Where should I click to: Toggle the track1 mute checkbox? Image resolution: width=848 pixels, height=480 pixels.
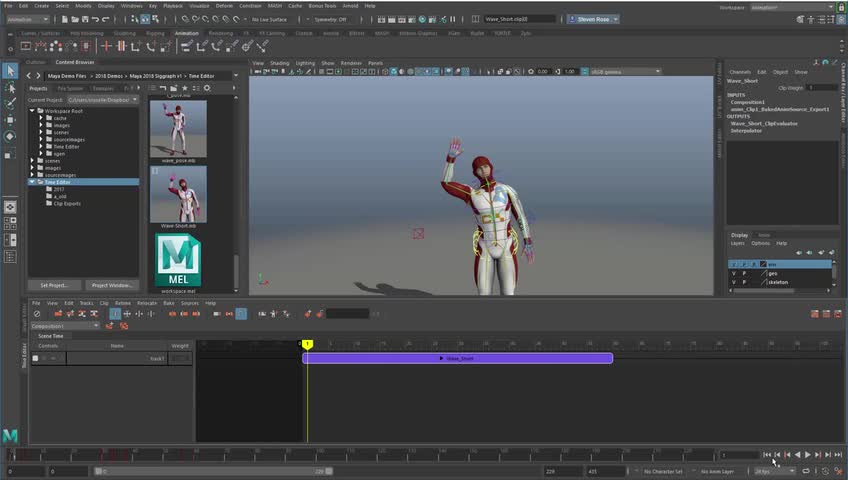(x=35, y=358)
